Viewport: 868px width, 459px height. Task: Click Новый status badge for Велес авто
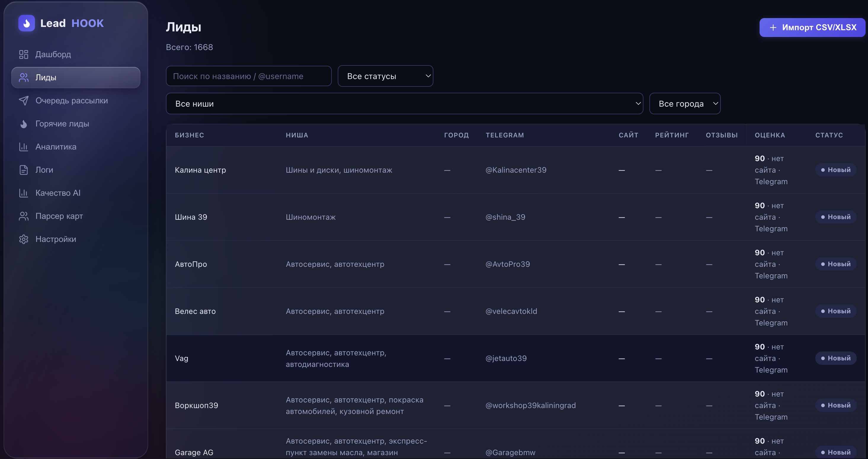836,312
